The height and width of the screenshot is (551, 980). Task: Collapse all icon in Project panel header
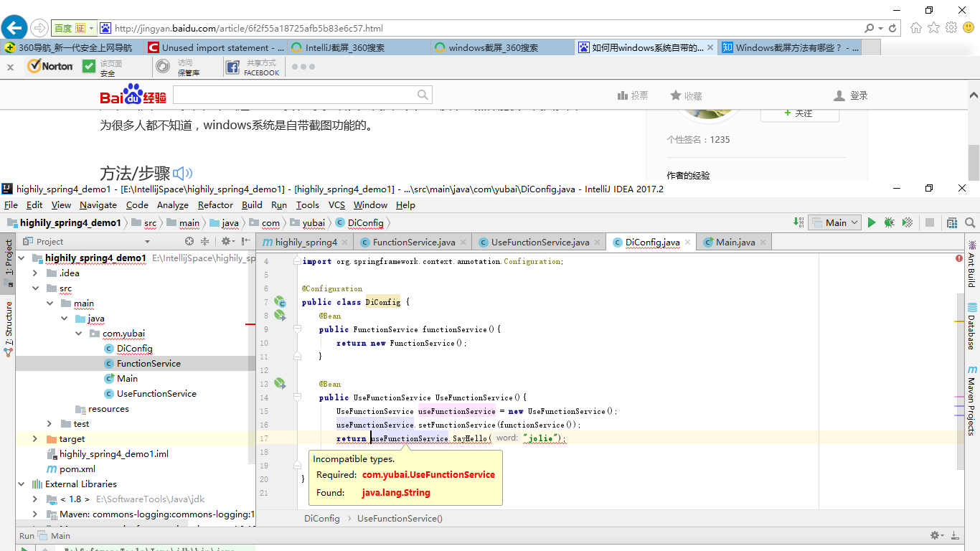tap(204, 242)
